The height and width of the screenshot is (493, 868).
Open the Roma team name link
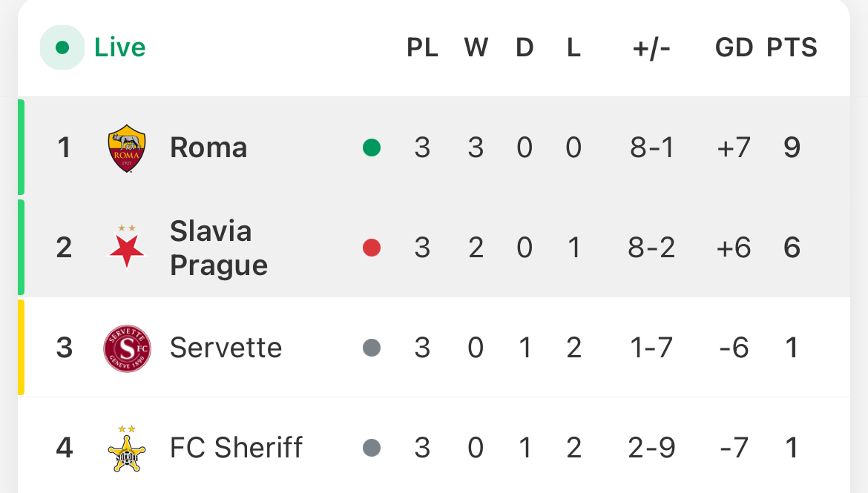[208, 148]
